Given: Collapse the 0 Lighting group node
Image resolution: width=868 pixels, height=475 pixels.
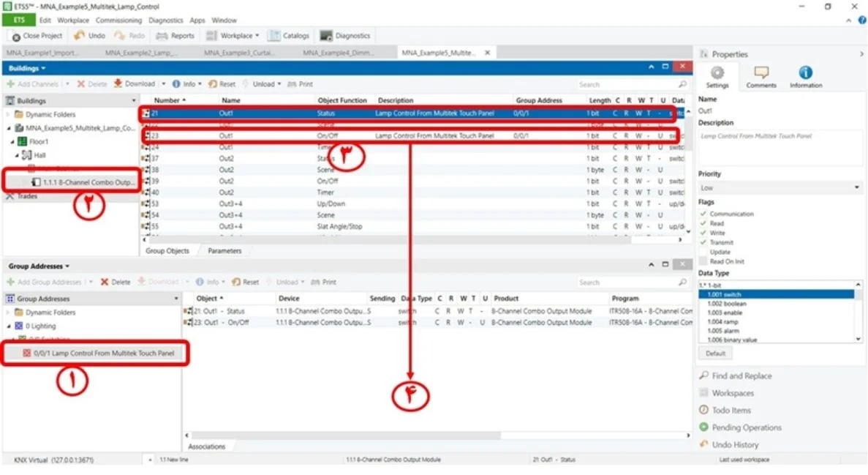Looking at the screenshot, I should (x=9, y=326).
